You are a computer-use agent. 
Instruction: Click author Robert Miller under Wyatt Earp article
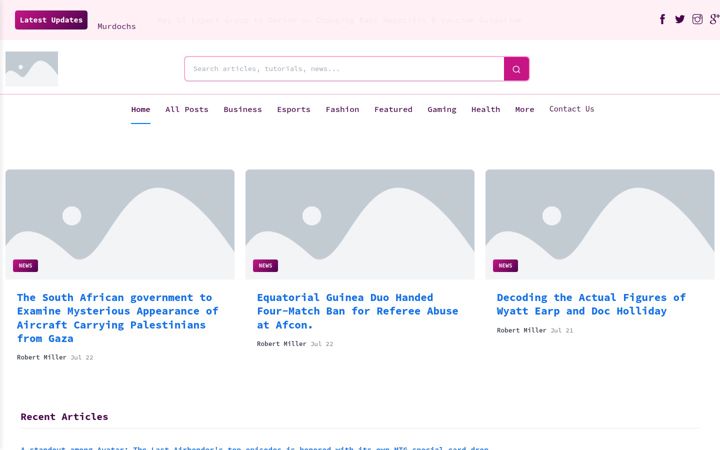[x=521, y=330]
